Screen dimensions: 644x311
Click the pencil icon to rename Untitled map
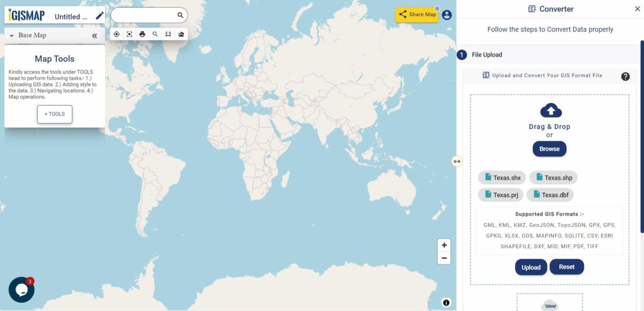[x=99, y=16]
